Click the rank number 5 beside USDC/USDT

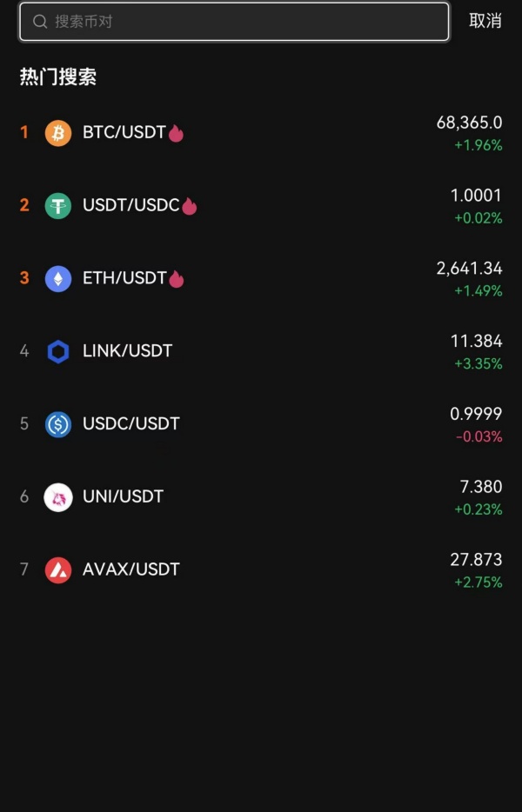(24, 423)
